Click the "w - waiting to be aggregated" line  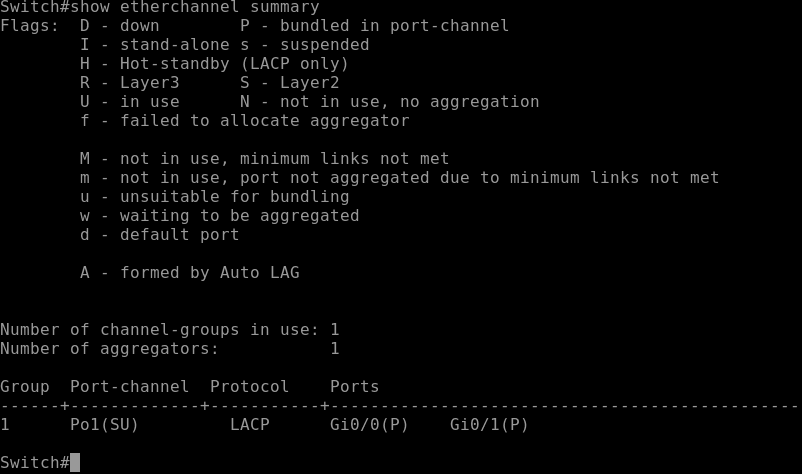pos(219,215)
